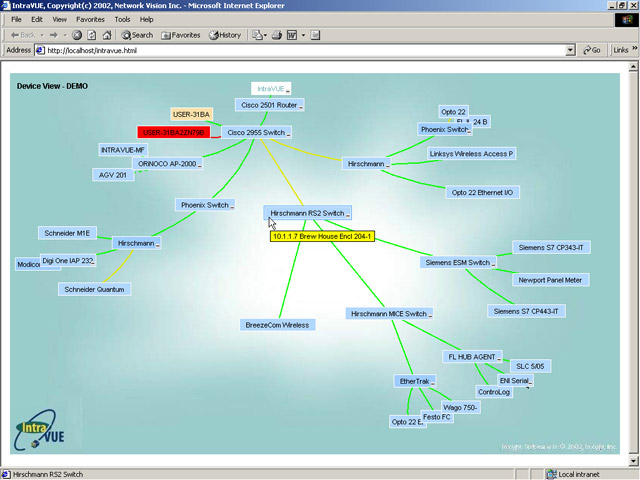Collapse the Cisco 2501 Router node

tap(301, 107)
